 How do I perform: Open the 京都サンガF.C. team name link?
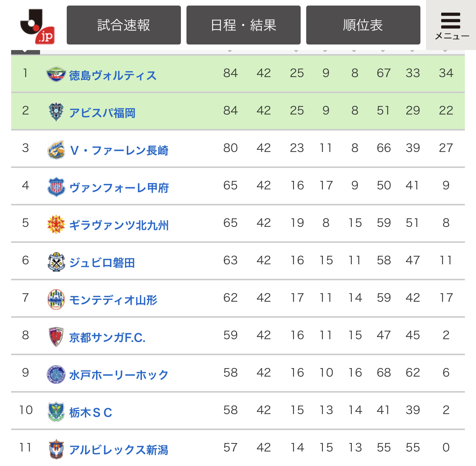(107, 337)
